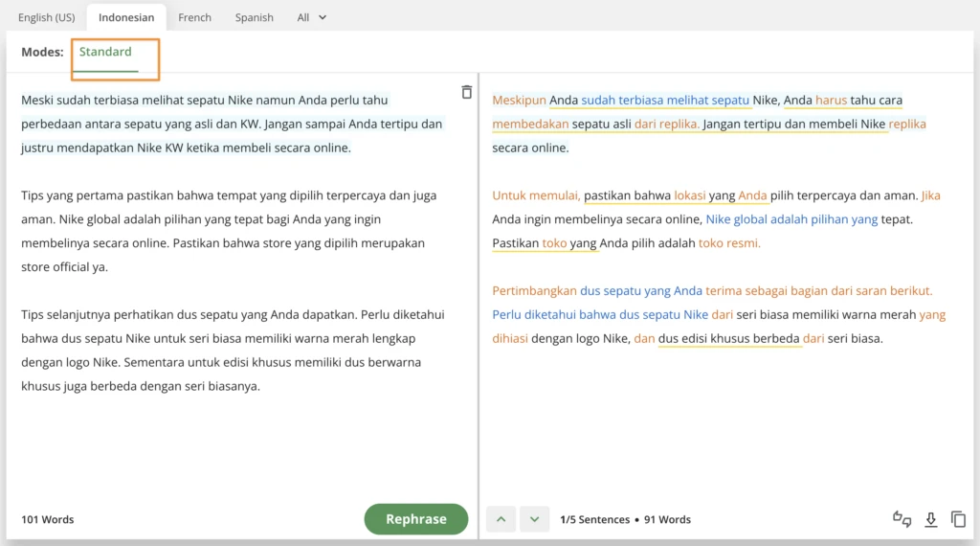Click the 101 Words counter

(x=48, y=520)
